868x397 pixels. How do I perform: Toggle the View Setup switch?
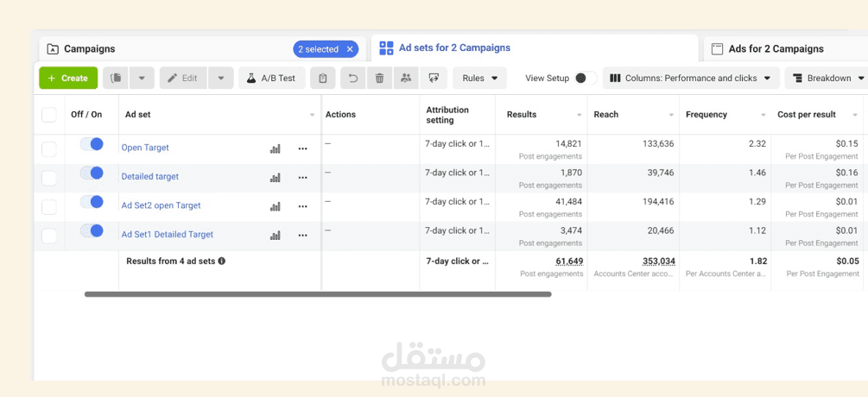586,78
